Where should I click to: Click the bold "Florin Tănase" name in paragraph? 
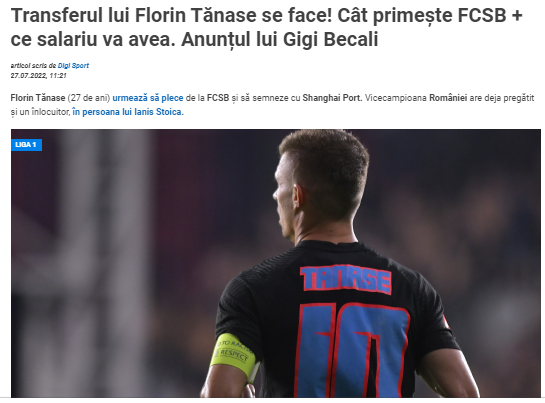click(38, 98)
